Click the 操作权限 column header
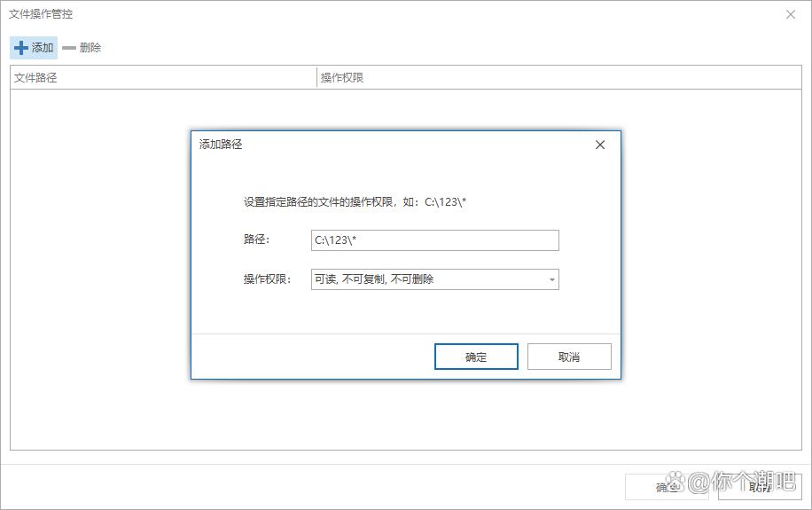The height and width of the screenshot is (510, 812). (558, 78)
